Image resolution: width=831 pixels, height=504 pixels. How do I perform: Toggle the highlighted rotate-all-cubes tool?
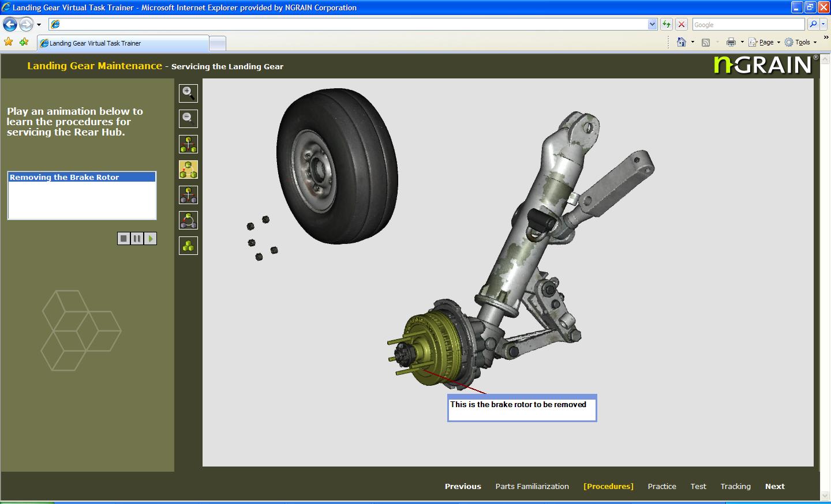click(x=188, y=170)
